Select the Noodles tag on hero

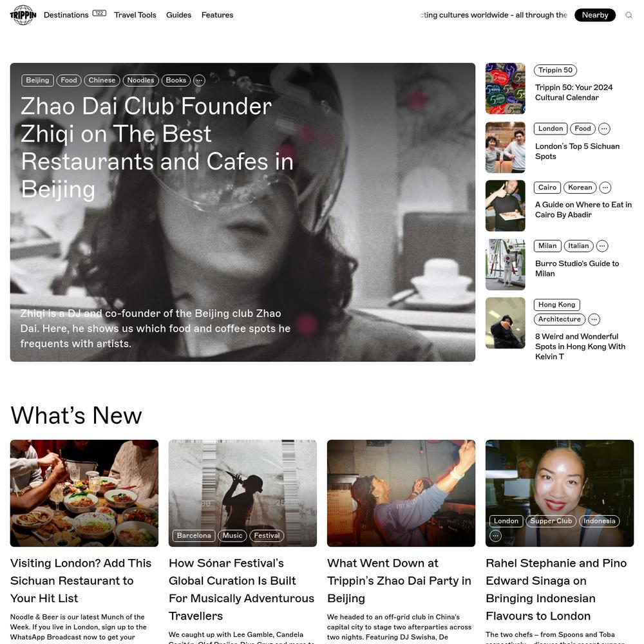coord(140,80)
